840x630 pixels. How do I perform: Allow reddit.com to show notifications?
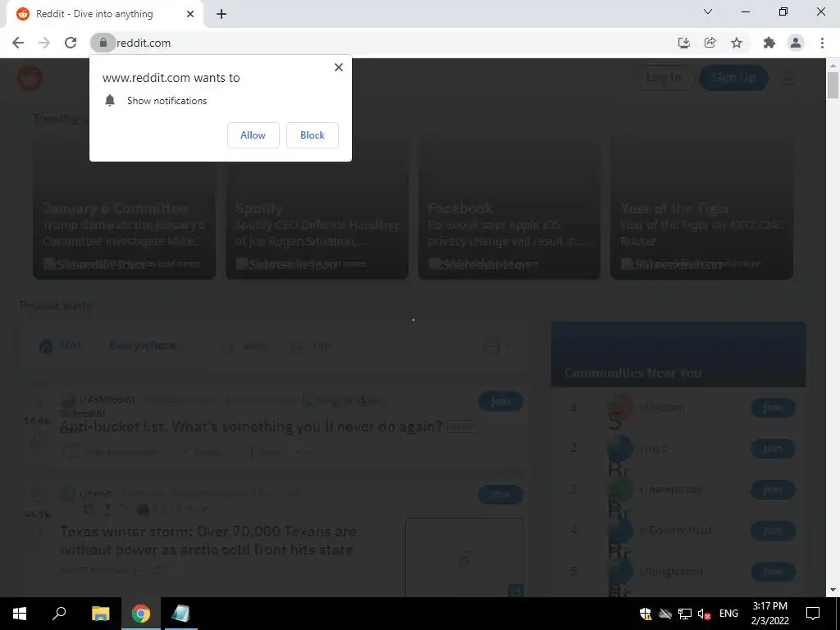[253, 135]
